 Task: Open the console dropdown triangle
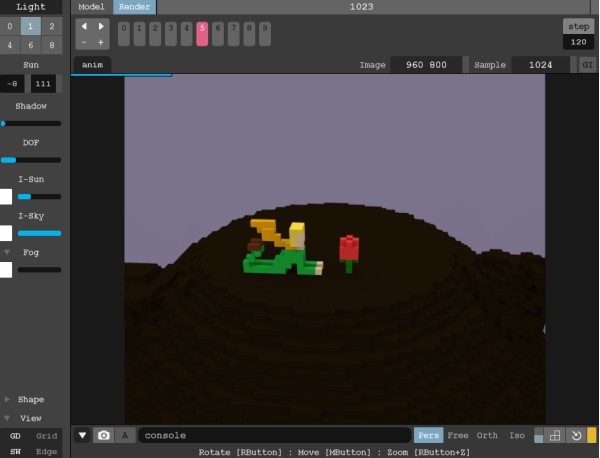pos(83,435)
